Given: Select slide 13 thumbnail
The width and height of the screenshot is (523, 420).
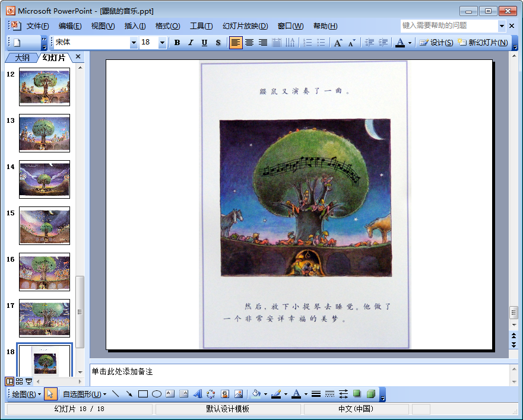Looking at the screenshot, I should click(45, 133).
